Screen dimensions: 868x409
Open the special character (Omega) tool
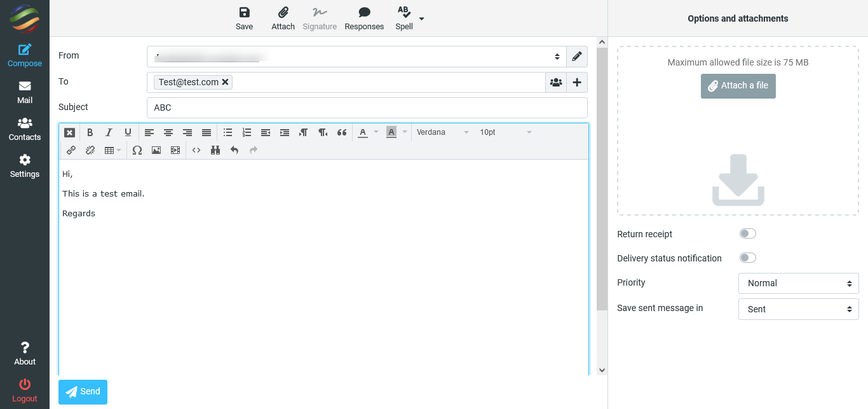pos(137,150)
